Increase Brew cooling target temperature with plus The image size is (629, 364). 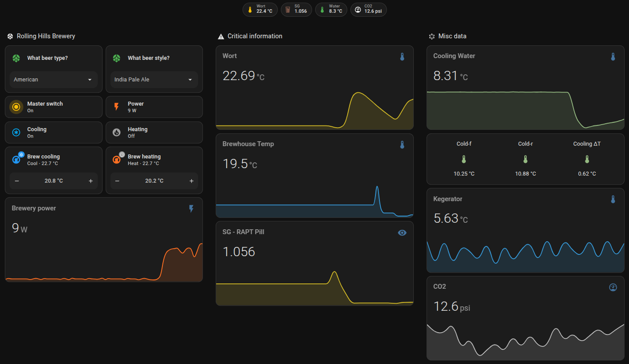click(91, 181)
